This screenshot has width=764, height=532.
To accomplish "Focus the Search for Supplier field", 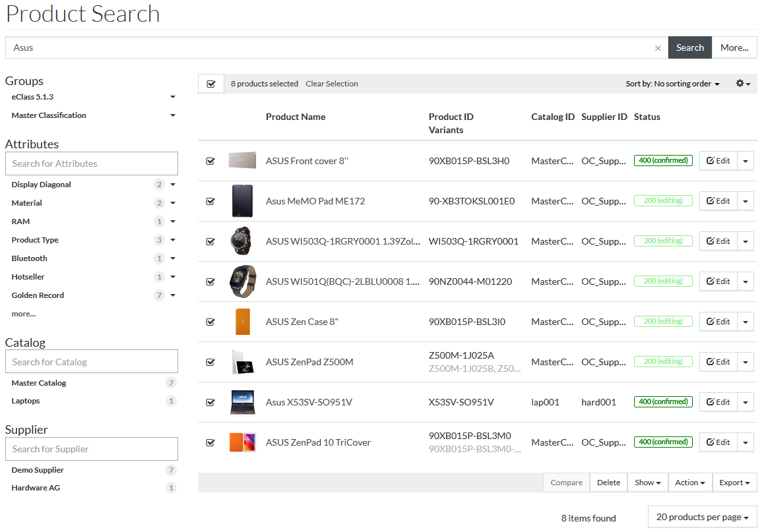I will pyautogui.click(x=92, y=449).
